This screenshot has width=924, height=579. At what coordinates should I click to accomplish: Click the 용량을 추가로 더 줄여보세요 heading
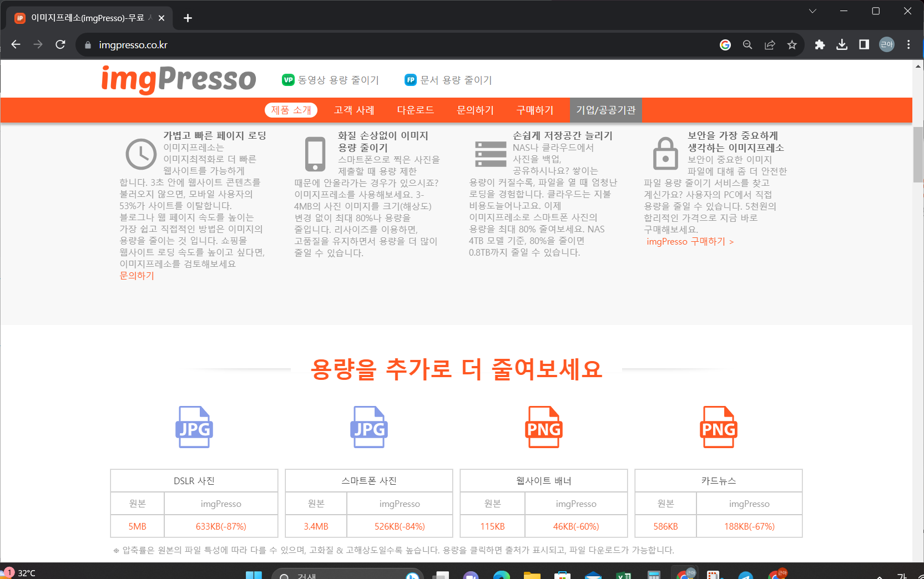456,369
